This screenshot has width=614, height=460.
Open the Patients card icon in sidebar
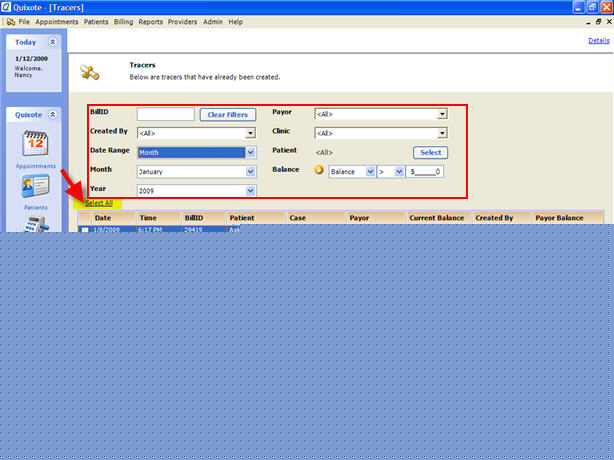pos(35,187)
